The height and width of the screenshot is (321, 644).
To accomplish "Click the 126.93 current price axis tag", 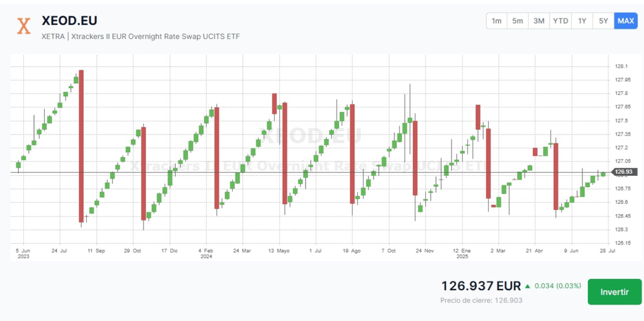I will pos(623,171).
